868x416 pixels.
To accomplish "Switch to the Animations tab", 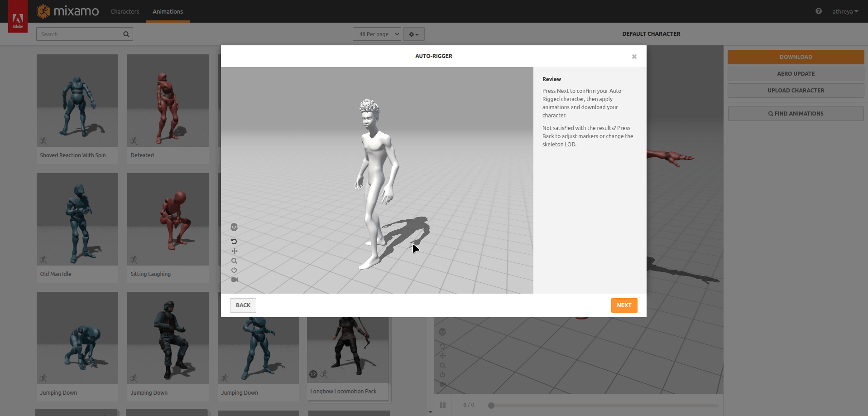I will [168, 11].
